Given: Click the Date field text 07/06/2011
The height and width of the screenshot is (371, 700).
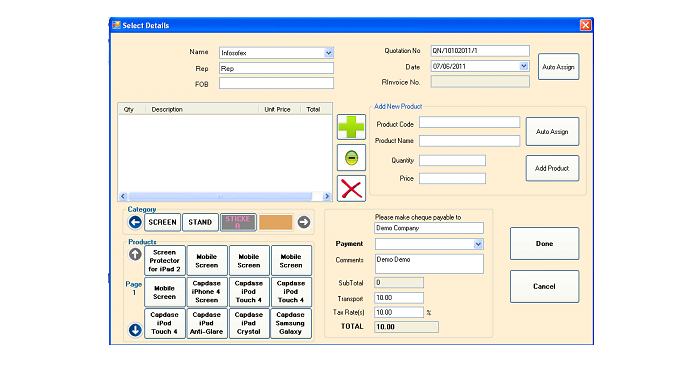Looking at the screenshot, I should pyautogui.click(x=450, y=66).
